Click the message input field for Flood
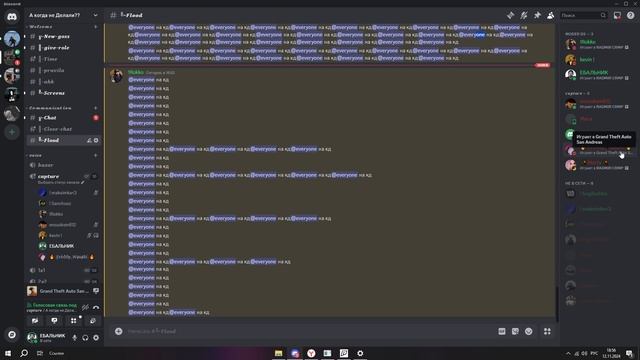Viewport: 640px width, 360px height. 310,331
